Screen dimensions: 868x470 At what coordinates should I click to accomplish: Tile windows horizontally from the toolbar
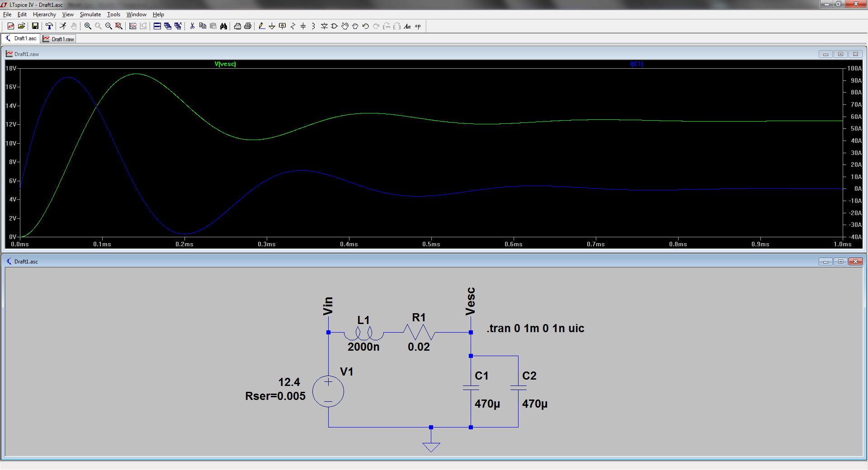point(157,26)
